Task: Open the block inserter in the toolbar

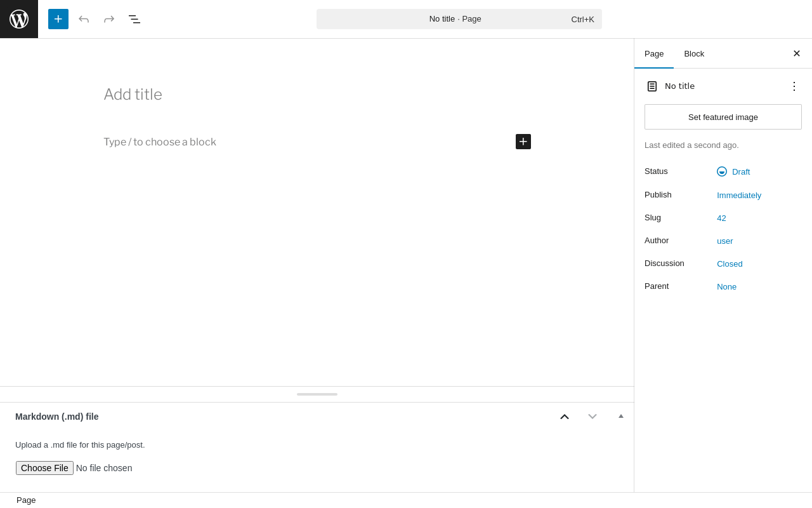Action: tap(58, 19)
